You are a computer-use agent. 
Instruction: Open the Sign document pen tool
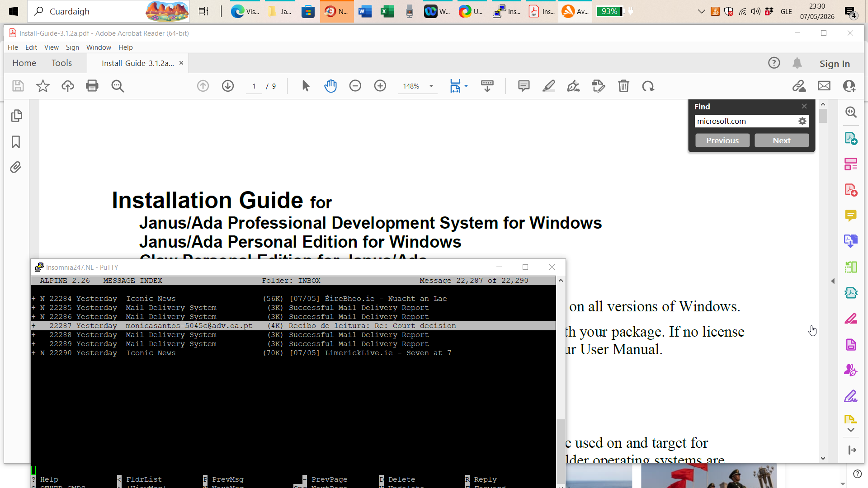(x=574, y=86)
